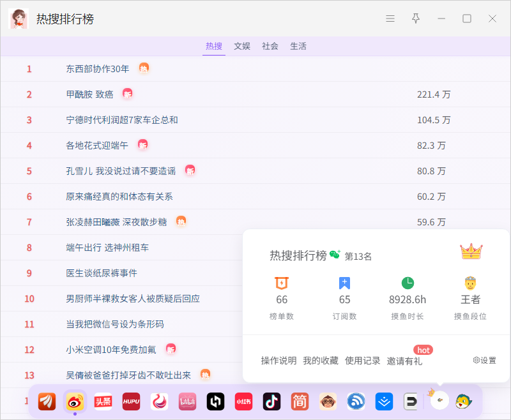511x420 pixels.
Task: Open the gray D-shaped dock icon
Action: (411, 401)
